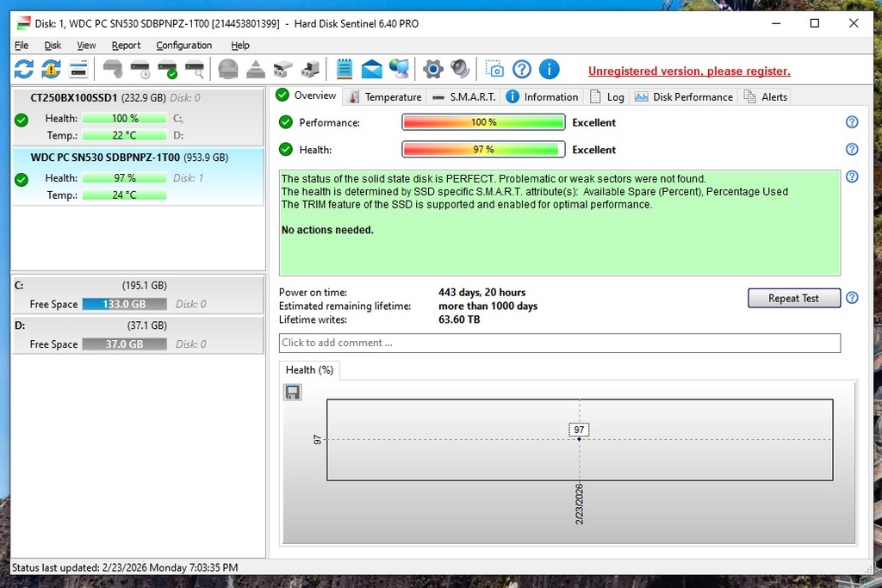This screenshot has height=588, width=882.
Task: Click the D: partition free space bar
Action: pos(124,344)
